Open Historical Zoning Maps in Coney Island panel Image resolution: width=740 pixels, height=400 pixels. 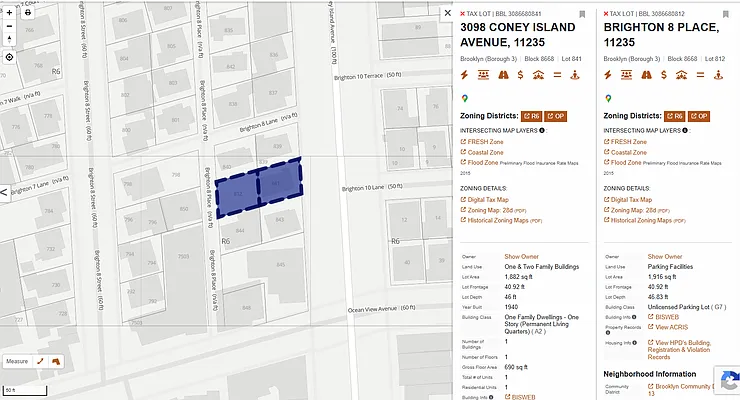click(501, 220)
